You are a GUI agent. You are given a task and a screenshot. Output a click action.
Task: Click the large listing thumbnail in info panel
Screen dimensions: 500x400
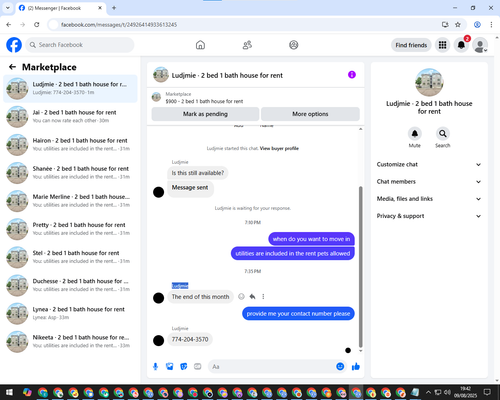pyautogui.click(x=429, y=82)
